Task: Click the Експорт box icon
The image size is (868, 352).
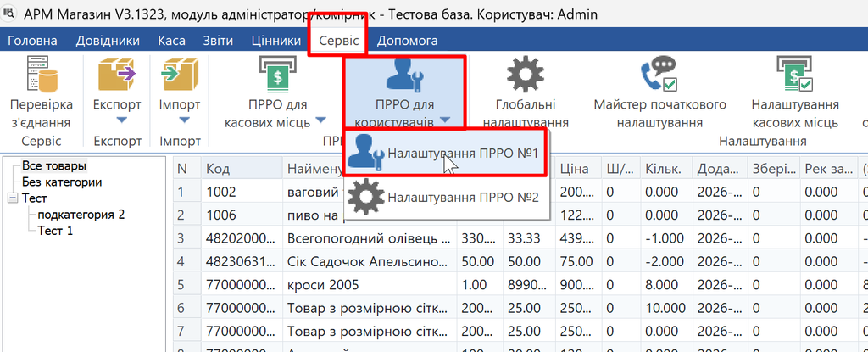Action: pos(117,74)
